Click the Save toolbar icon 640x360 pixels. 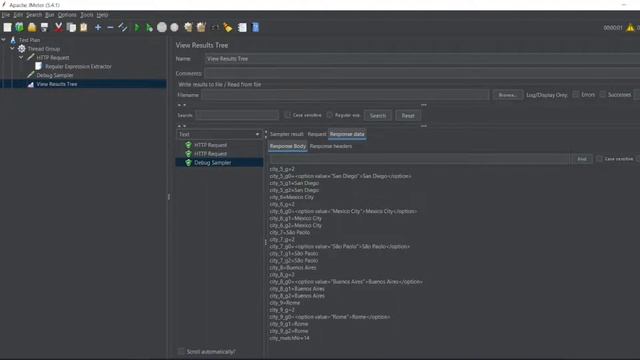[x=44, y=27]
